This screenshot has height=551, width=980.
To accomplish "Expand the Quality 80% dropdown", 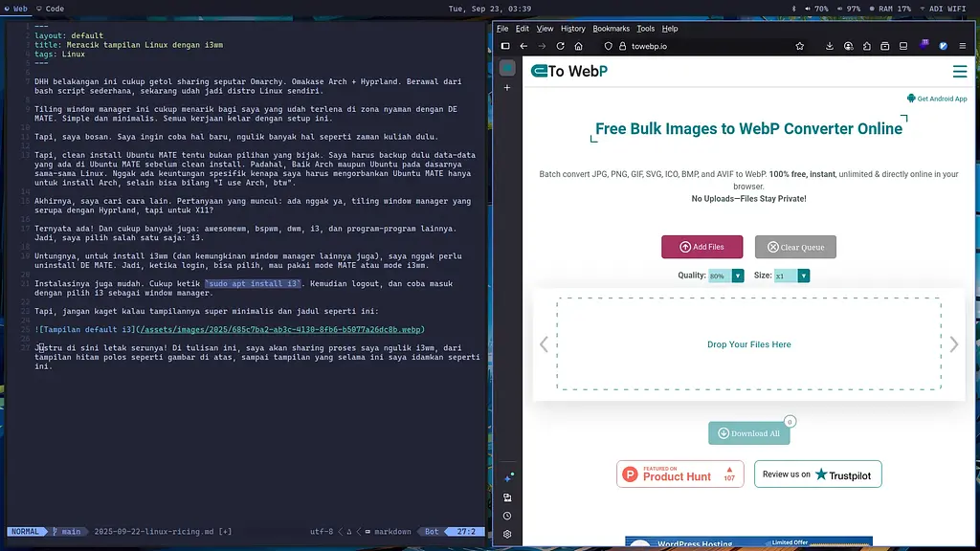I will point(737,275).
